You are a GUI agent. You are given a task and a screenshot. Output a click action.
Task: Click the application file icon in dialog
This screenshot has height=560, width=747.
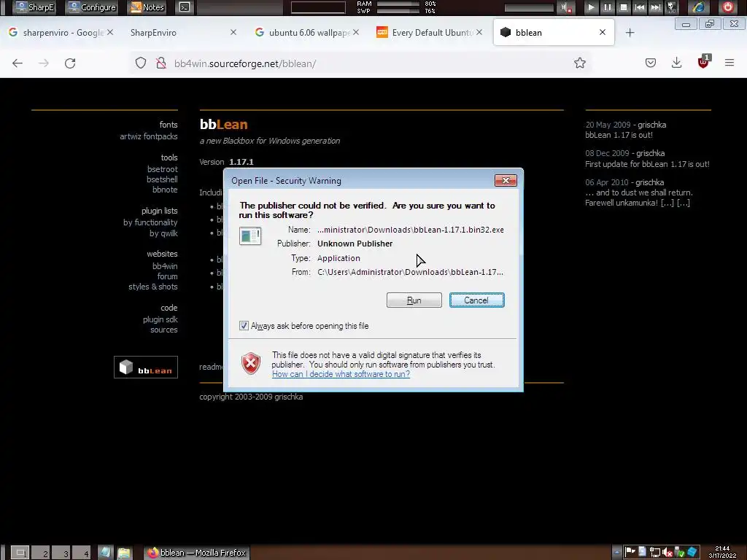point(250,236)
